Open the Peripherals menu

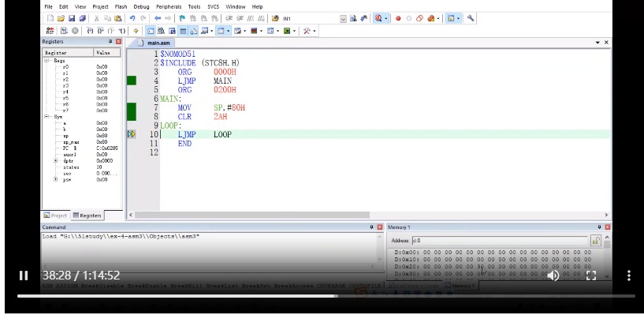click(169, 6)
